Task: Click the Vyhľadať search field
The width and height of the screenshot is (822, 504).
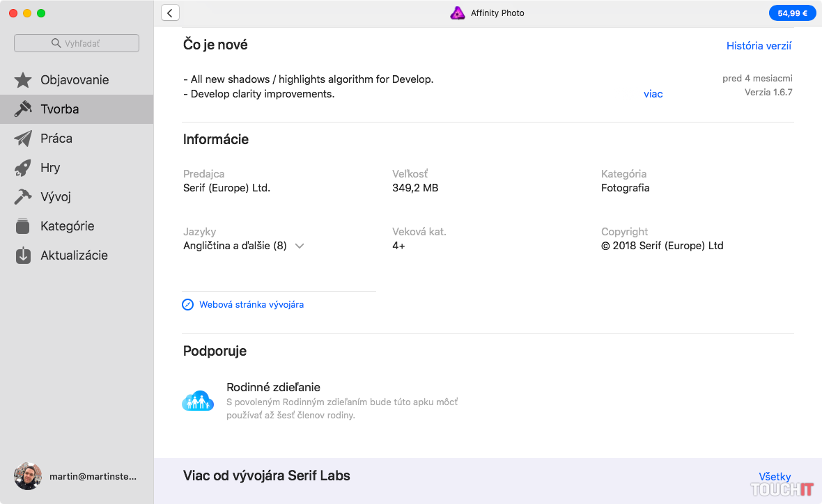Action: (x=77, y=43)
